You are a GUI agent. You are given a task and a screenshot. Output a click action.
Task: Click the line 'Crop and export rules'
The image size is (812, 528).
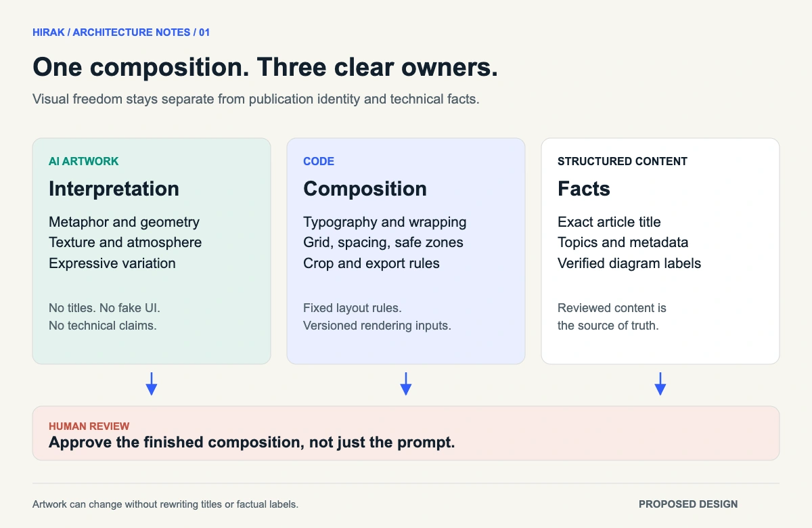point(371,263)
